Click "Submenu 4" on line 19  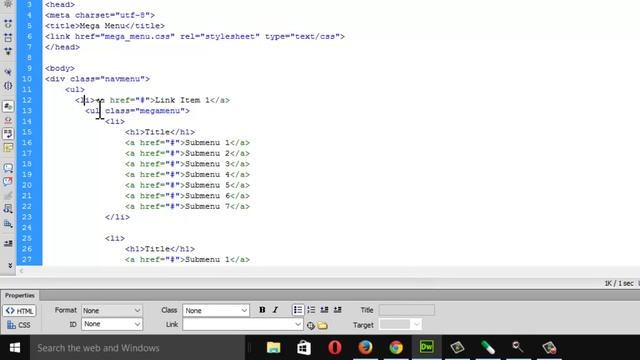[207, 174]
